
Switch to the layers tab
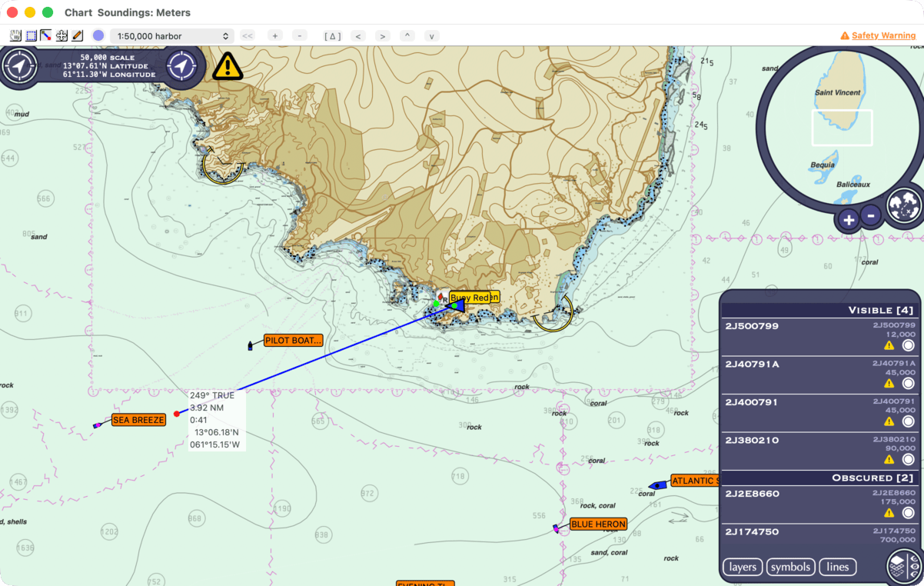point(743,567)
